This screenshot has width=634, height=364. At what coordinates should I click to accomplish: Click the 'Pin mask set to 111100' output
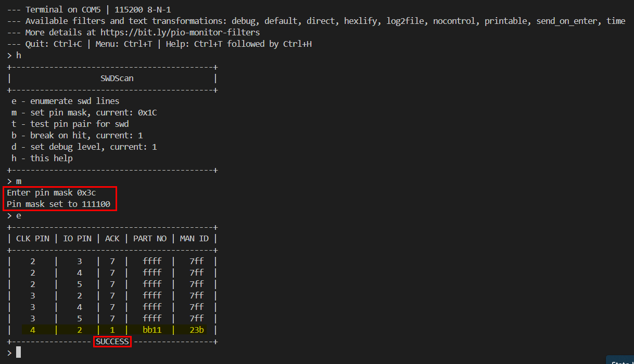coord(58,204)
